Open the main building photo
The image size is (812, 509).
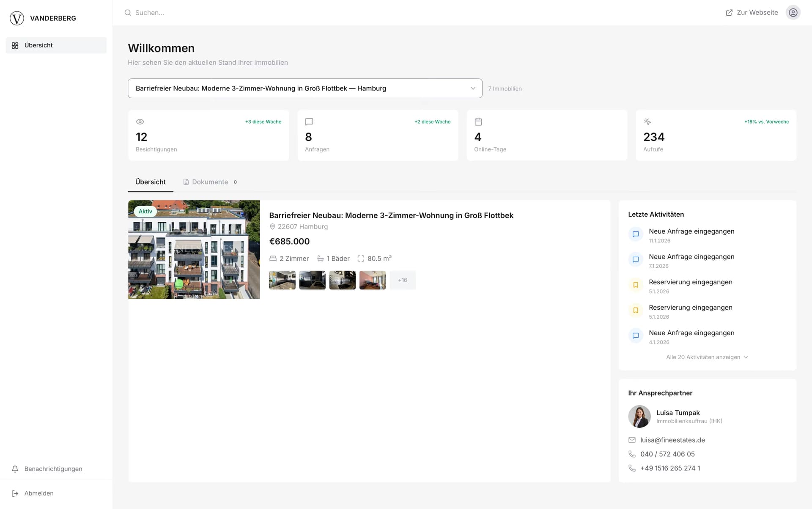194,250
